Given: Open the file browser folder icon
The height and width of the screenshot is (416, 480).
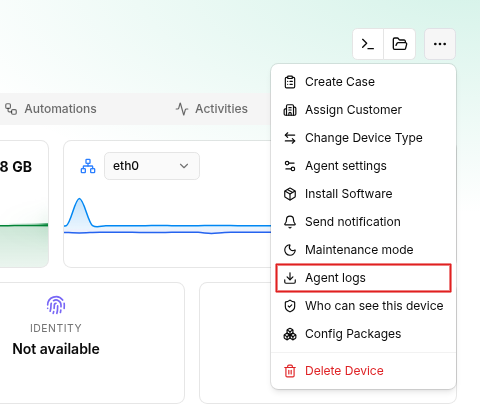Looking at the screenshot, I should point(399,44).
